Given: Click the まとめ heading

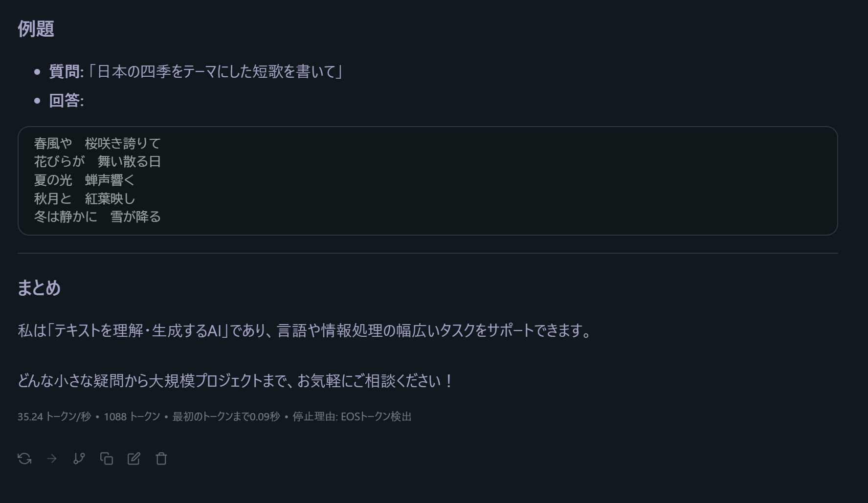Looking at the screenshot, I should [39, 288].
